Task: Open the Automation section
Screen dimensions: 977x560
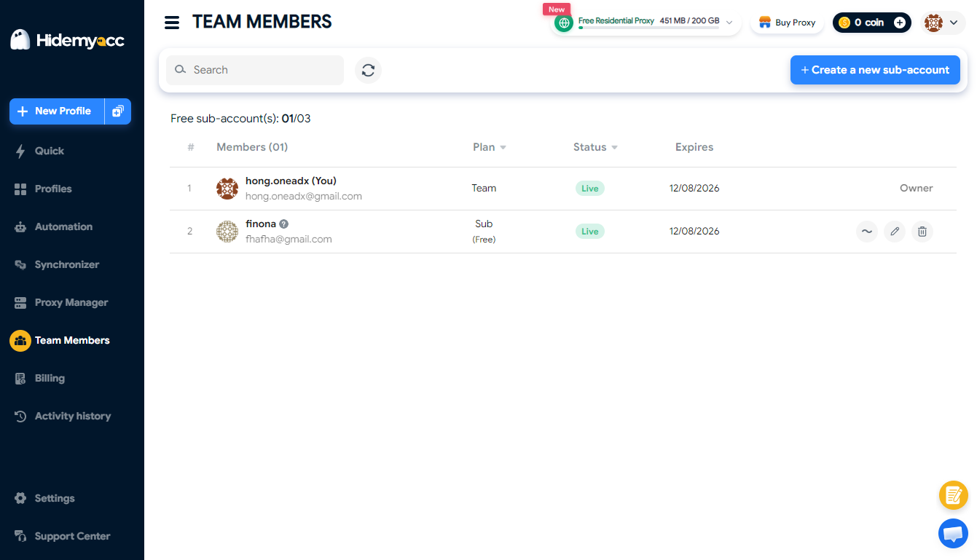Action: (x=54, y=226)
